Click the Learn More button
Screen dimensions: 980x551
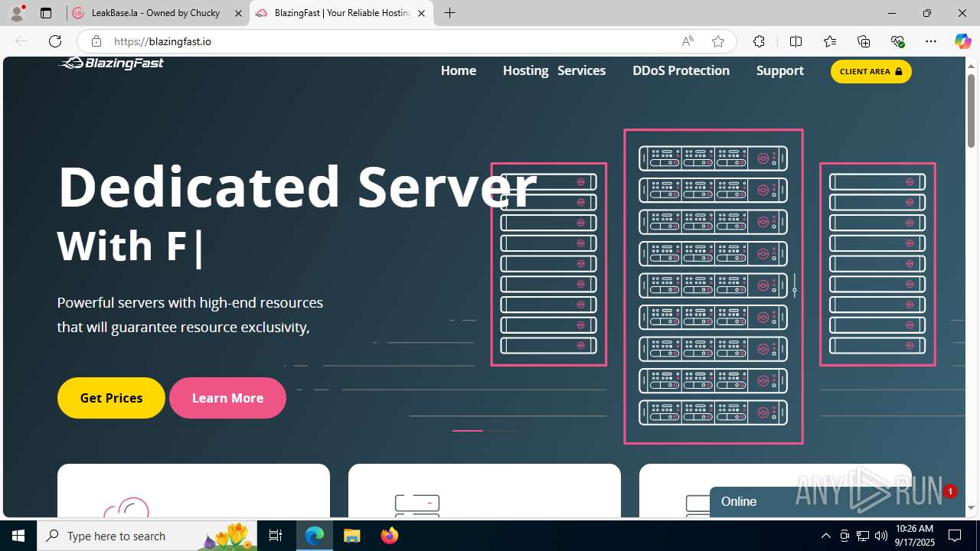click(227, 398)
